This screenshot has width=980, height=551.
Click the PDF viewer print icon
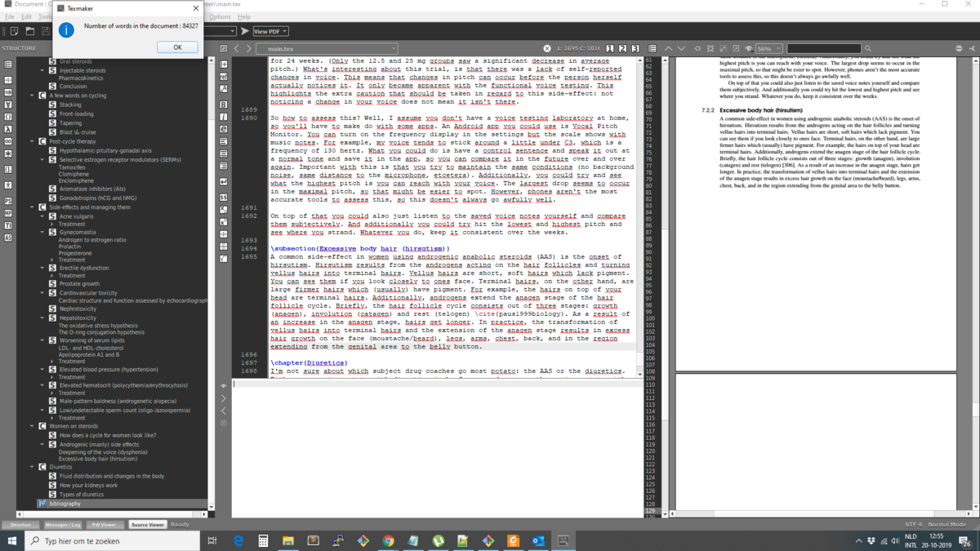(959, 49)
